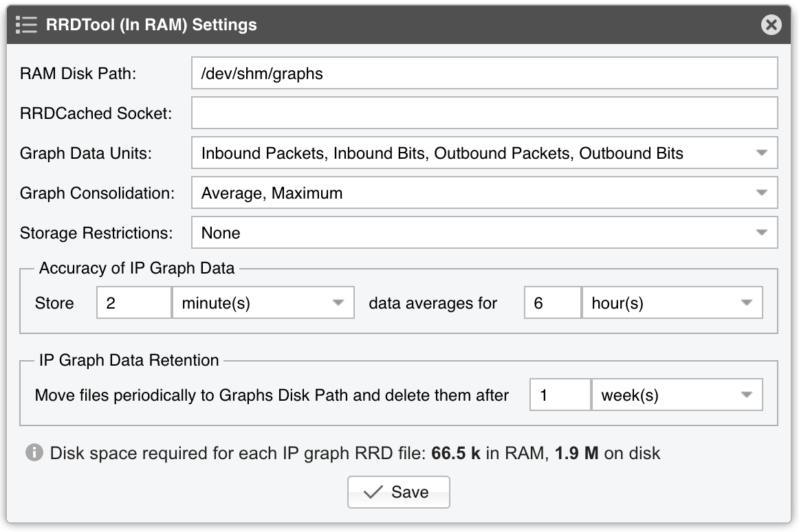Viewport: 799px width, 532px height.
Task: Click the RAM Disk Path label
Action: pyautogui.click(x=78, y=74)
